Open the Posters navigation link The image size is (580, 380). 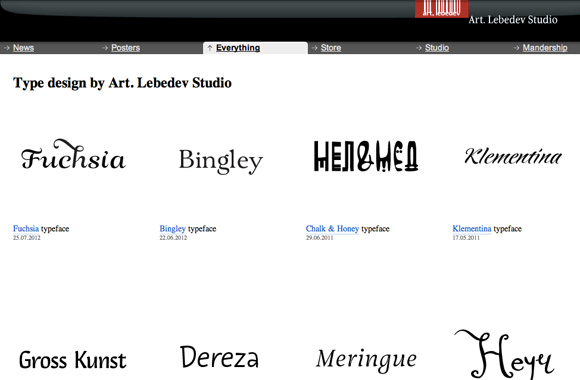pyautogui.click(x=125, y=48)
